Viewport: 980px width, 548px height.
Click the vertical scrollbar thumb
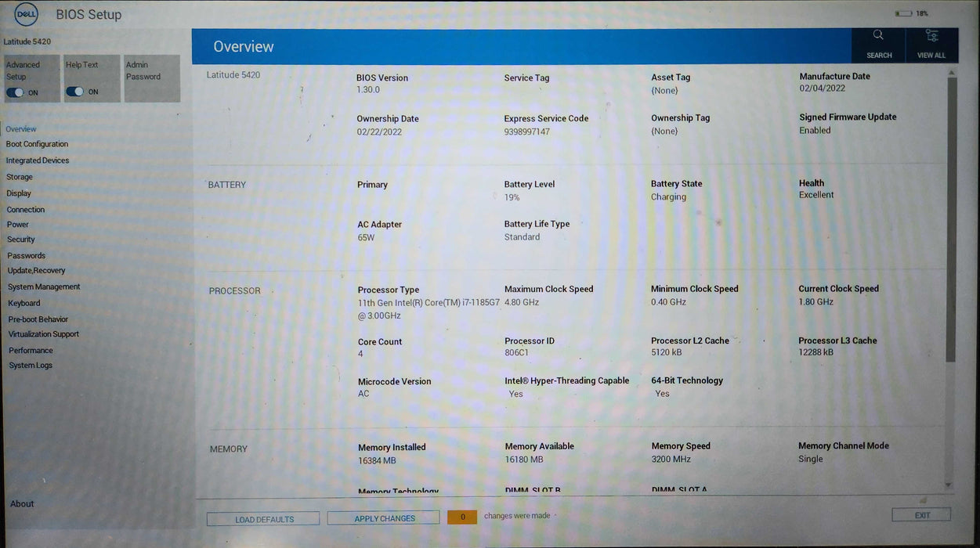(952, 219)
